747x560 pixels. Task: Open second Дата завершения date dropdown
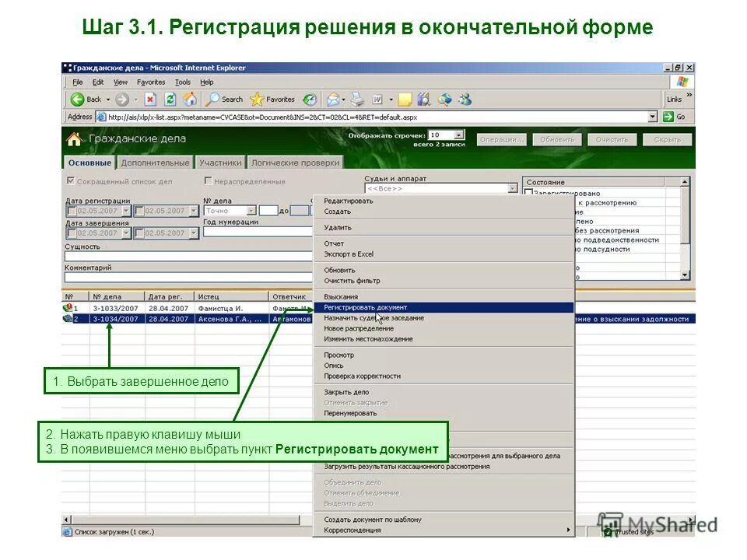click(x=194, y=233)
